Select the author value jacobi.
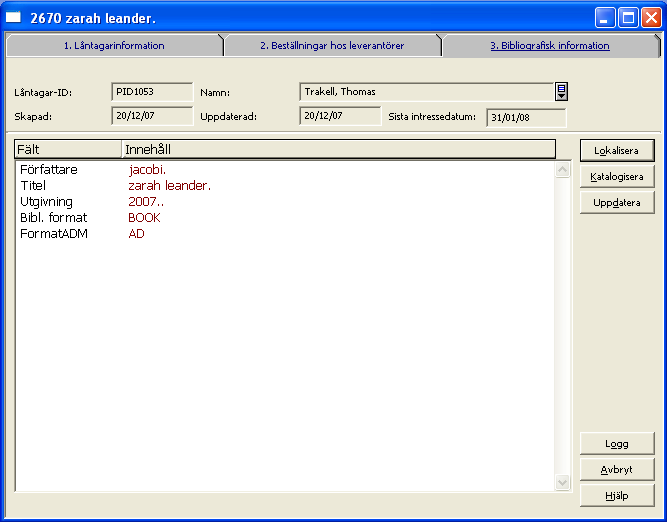667x522 pixels. pos(147,170)
